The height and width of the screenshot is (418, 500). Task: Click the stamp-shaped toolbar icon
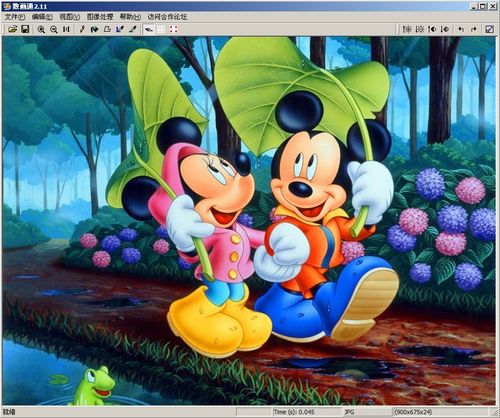point(107,29)
